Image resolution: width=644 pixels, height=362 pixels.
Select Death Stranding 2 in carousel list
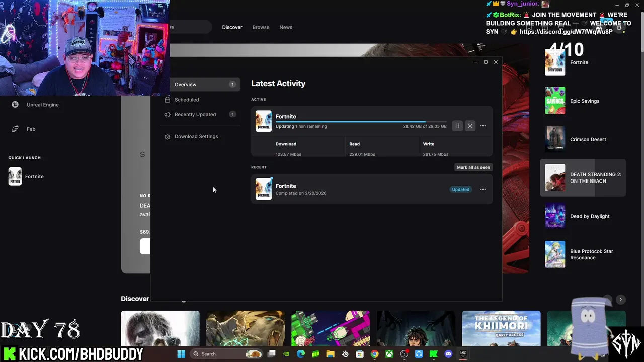pyautogui.click(x=583, y=177)
